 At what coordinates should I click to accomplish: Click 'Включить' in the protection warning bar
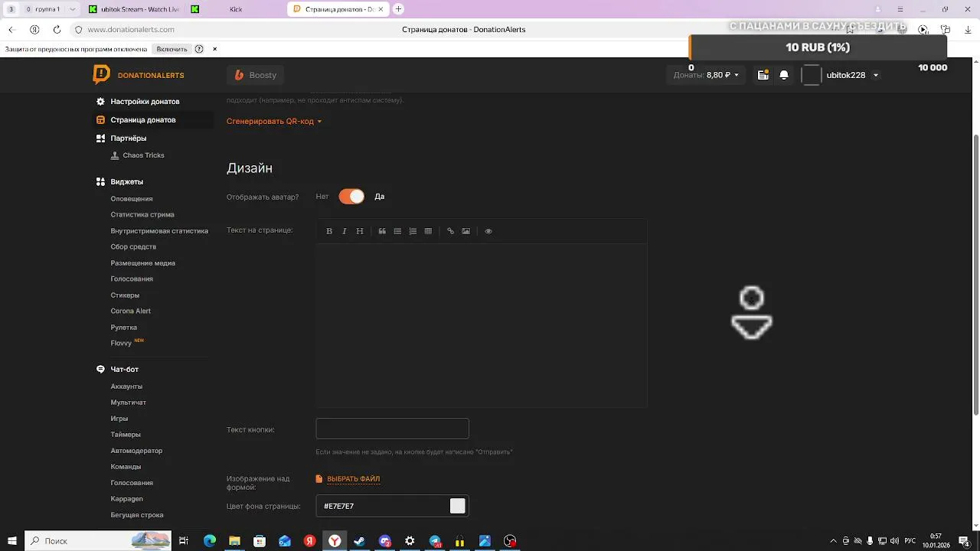point(171,49)
